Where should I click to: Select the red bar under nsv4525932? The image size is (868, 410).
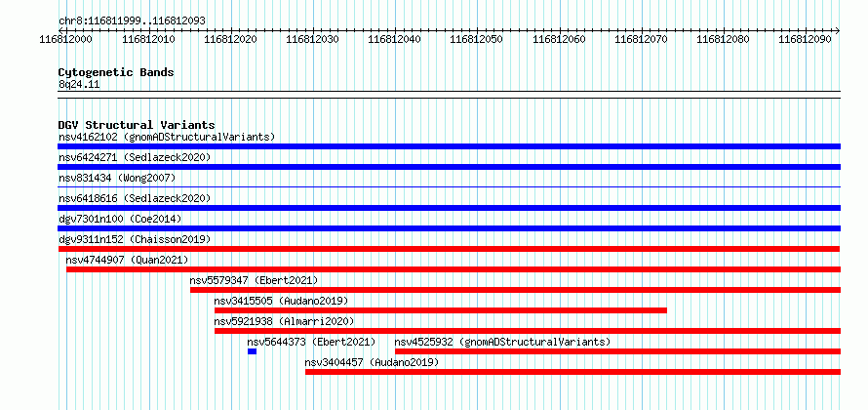pos(617,351)
